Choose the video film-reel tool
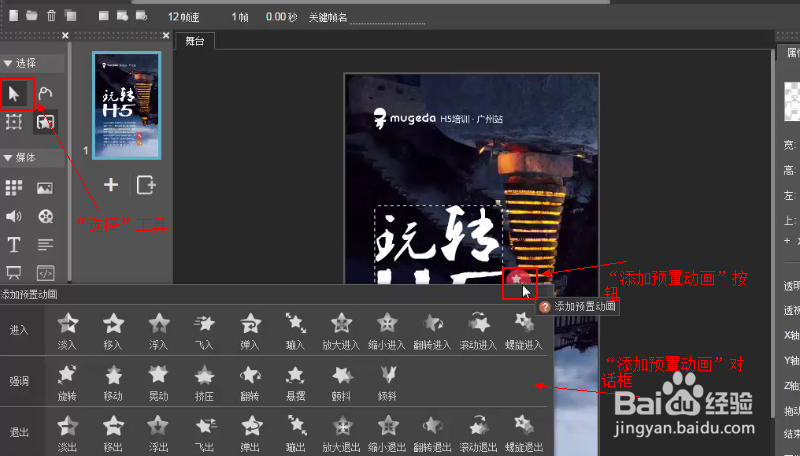 point(45,216)
